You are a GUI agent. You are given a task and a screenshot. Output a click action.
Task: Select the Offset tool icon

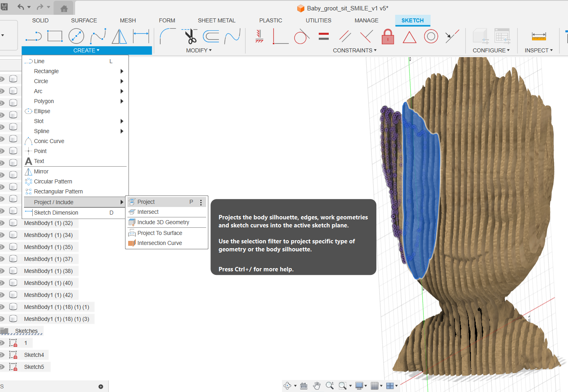pyautogui.click(x=211, y=36)
